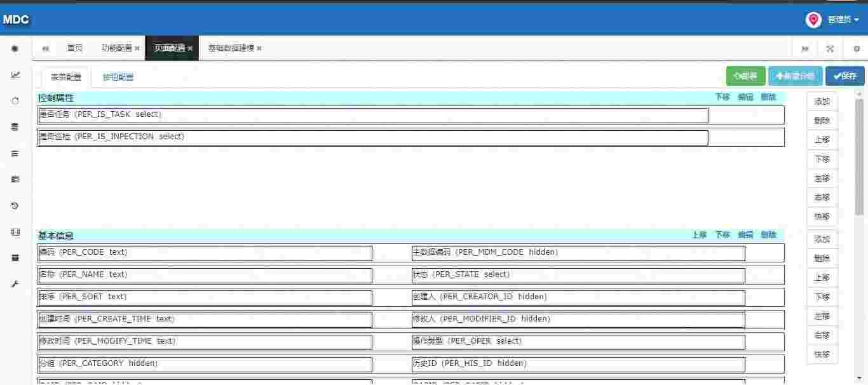The height and width of the screenshot is (385, 868).
Task: Click the three-bar list icon in sidebar
Action: (x=15, y=153)
